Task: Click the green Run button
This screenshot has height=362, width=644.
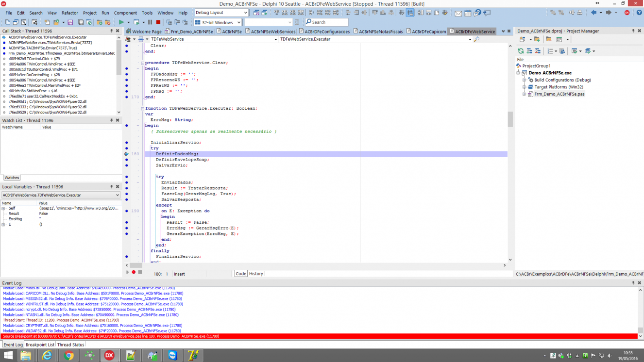Action: (121, 22)
